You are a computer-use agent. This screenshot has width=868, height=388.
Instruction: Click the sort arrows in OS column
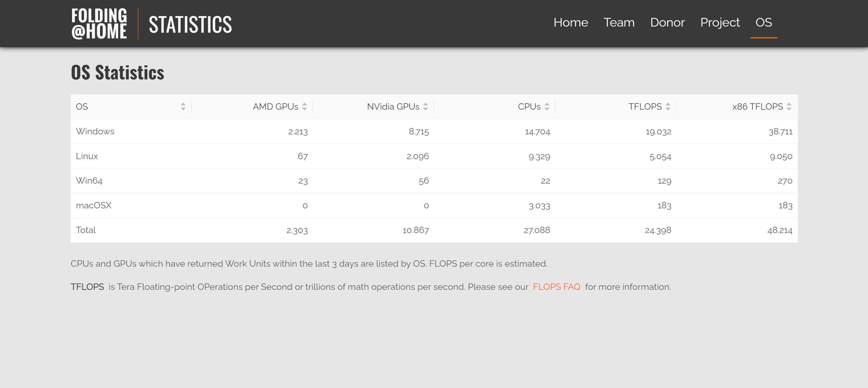click(183, 107)
